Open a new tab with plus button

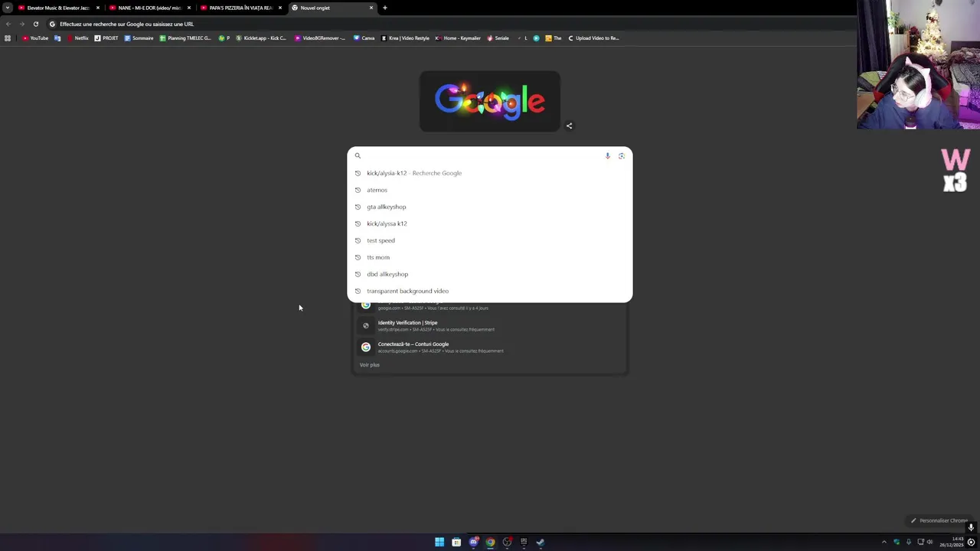click(385, 8)
